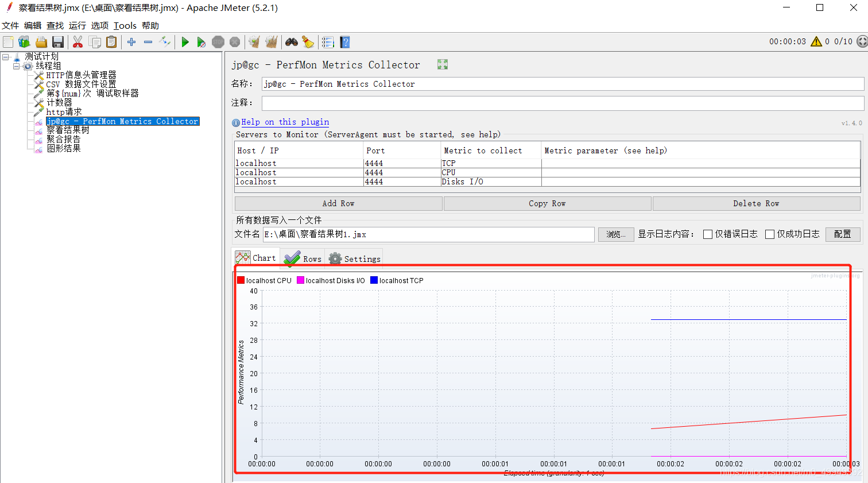Select the Disks I/O metric cell

[491, 182]
